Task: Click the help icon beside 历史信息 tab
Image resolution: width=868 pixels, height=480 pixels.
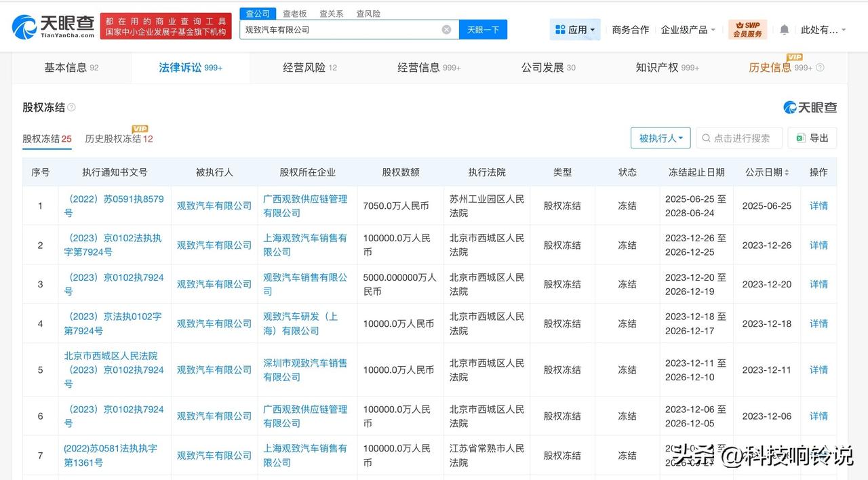Action: click(820, 68)
